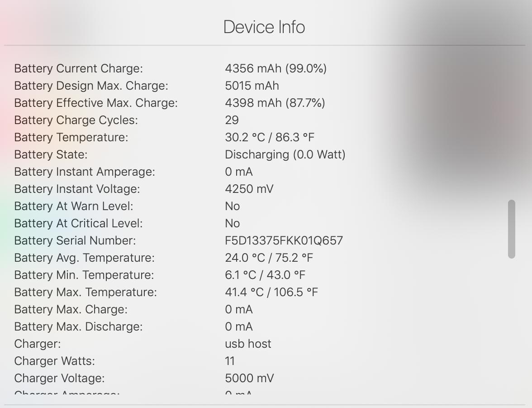Screen dimensions: 532x408
Task: Click the 30.2 °C / 86.3 °F value
Action: pyautogui.click(x=269, y=137)
